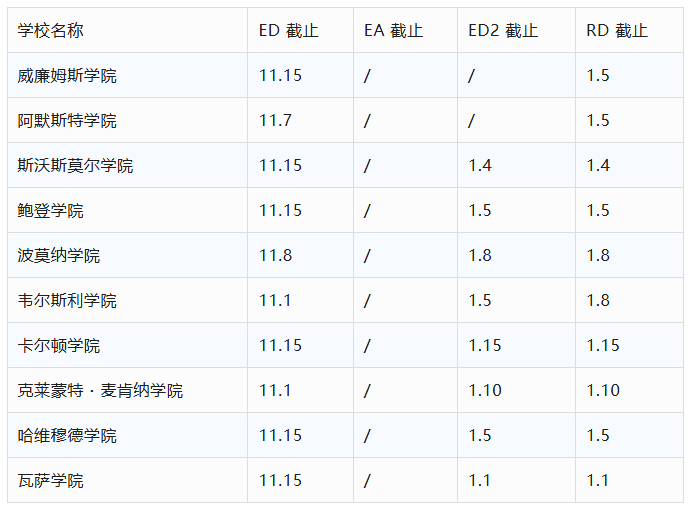Viewport: 693px width, 508px height.
Task: Click the 威廉姆斯学院 school name cell
Action: (x=67, y=76)
